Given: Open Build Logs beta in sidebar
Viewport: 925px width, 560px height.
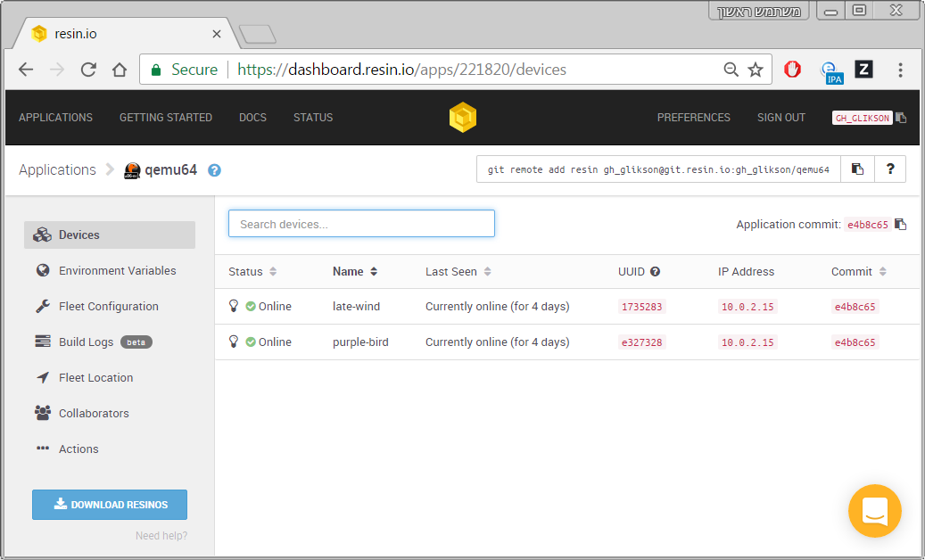Looking at the screenshot, I should click(x=110, y=342).
